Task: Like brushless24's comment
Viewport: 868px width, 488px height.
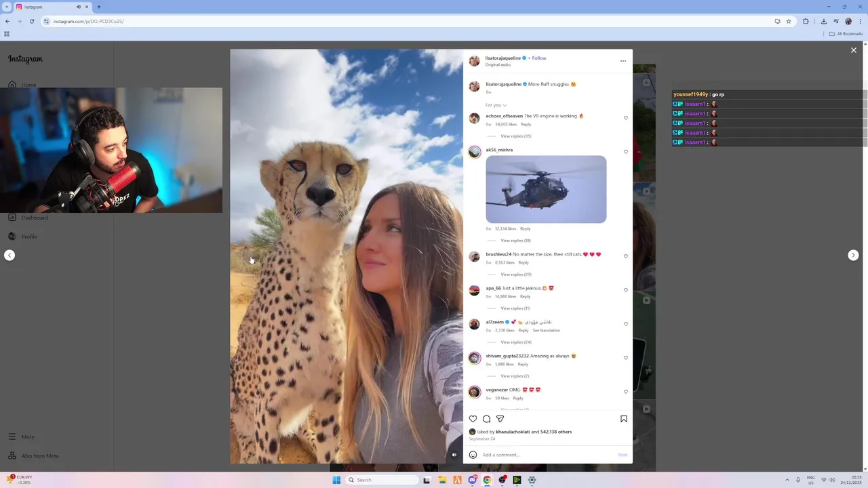Action: tap(626, 256)
